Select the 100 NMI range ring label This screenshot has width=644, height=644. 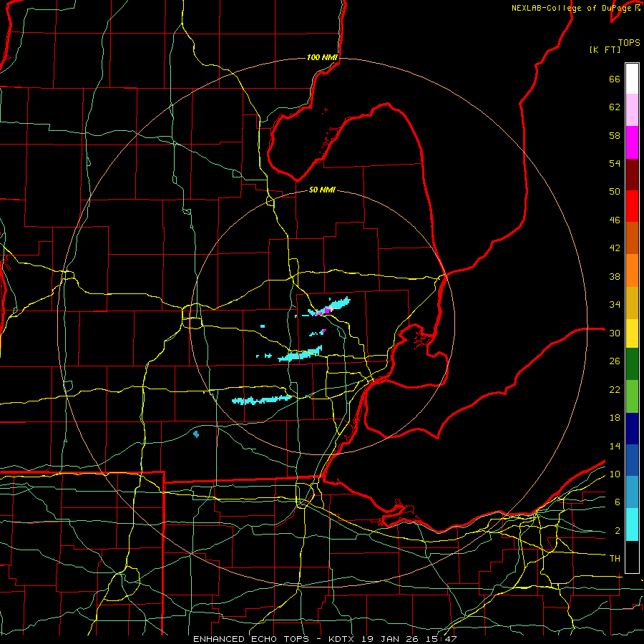(321, 57)
